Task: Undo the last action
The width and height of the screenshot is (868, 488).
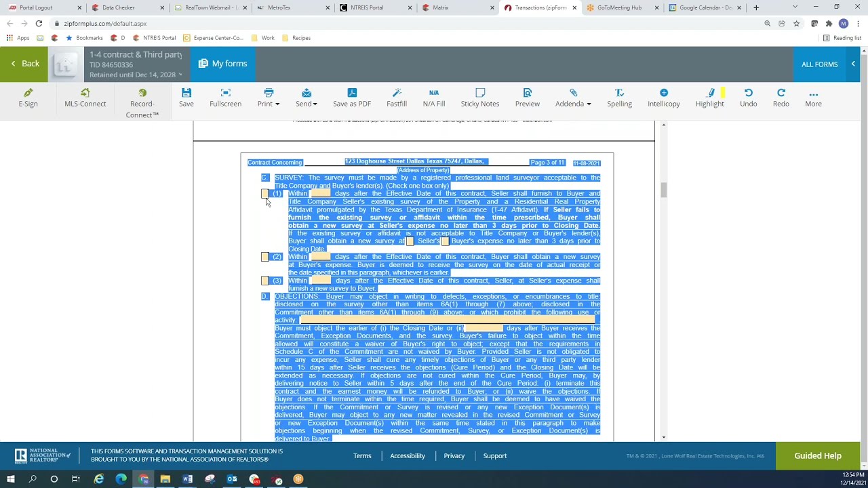Action: pos(749,98)
